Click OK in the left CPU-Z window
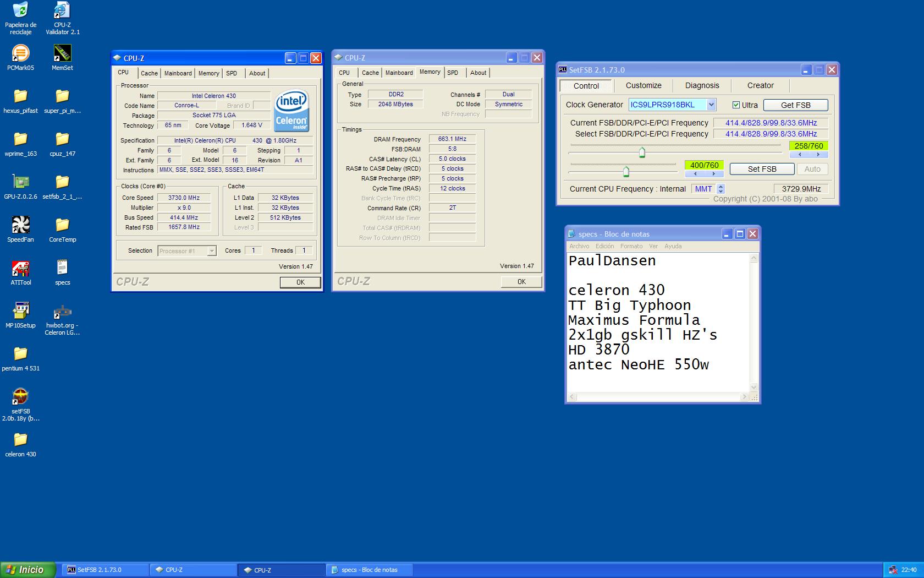This screenshot has height=578, width=924. [300, 282]
